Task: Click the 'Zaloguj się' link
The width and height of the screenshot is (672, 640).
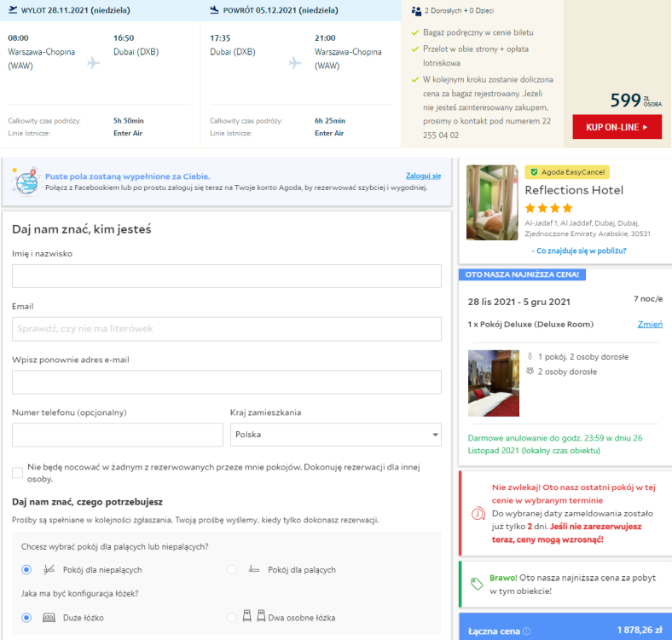Action: (424, 176)
